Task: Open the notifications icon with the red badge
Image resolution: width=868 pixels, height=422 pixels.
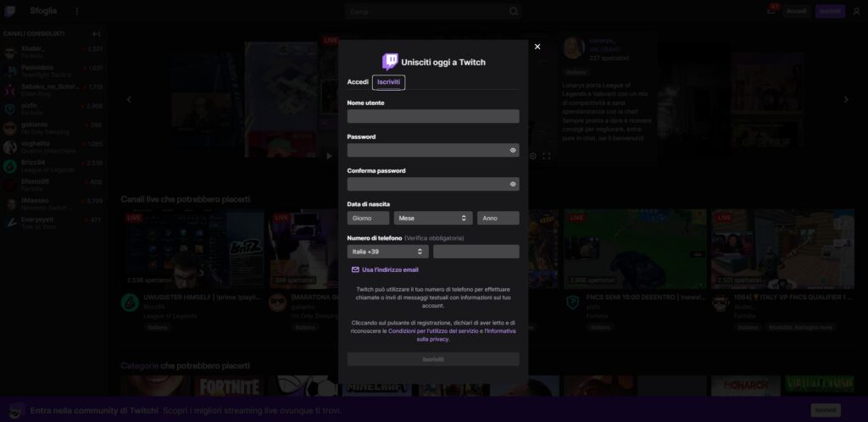Action: [x=771, y=11]
